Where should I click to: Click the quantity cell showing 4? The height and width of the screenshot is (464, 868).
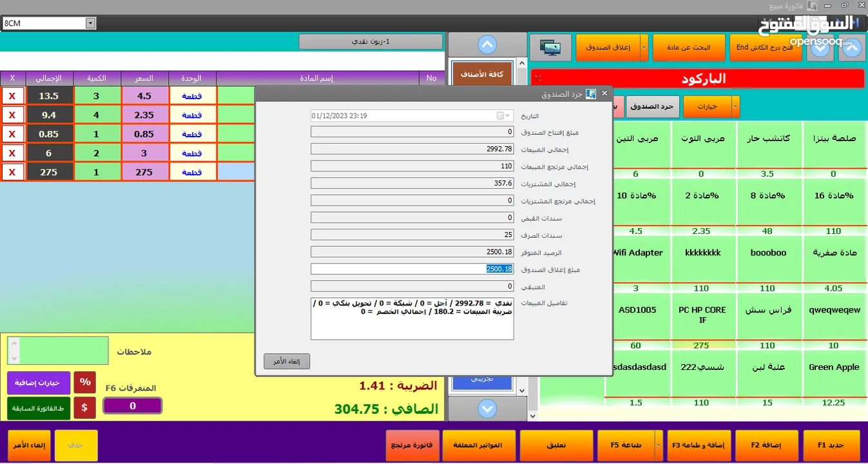97,115
